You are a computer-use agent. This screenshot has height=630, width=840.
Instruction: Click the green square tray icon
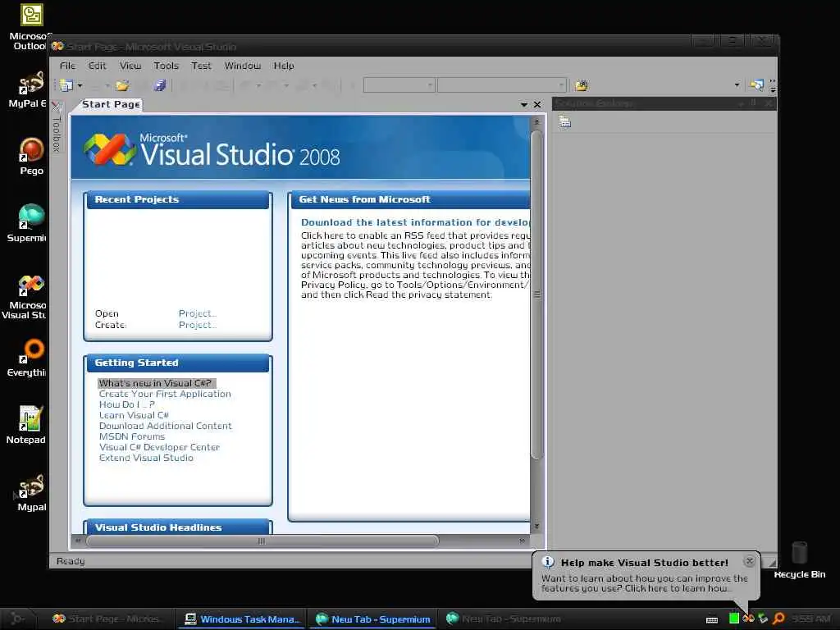click(734, 619)
